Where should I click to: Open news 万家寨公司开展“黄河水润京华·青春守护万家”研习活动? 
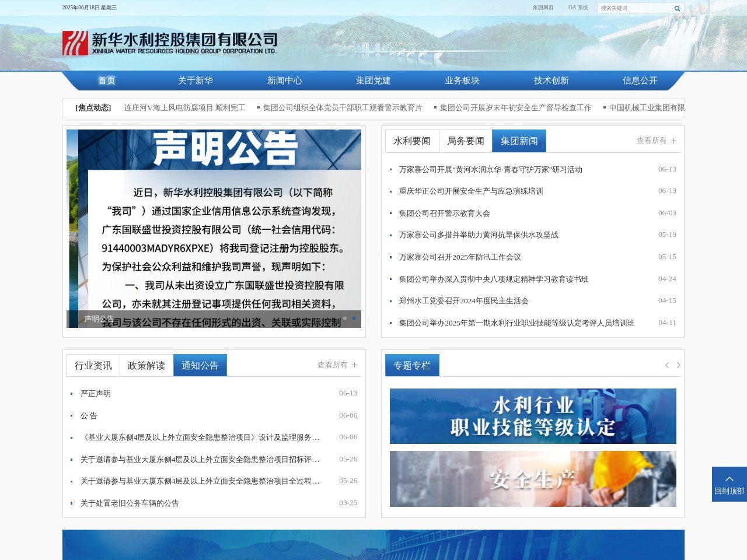(491, 170)
